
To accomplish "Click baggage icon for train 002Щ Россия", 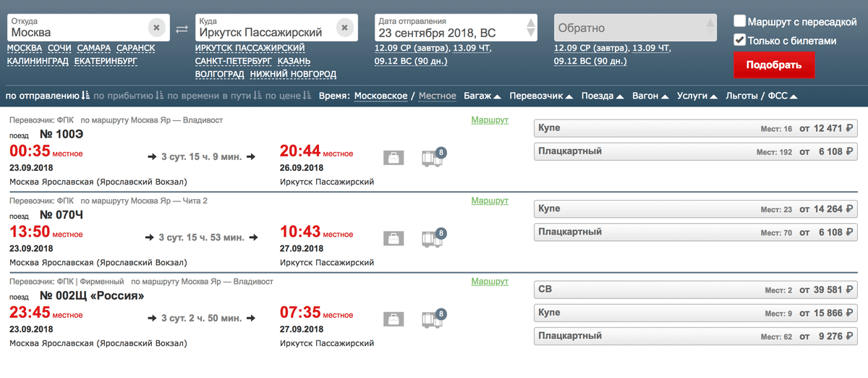I will (393, 319).
